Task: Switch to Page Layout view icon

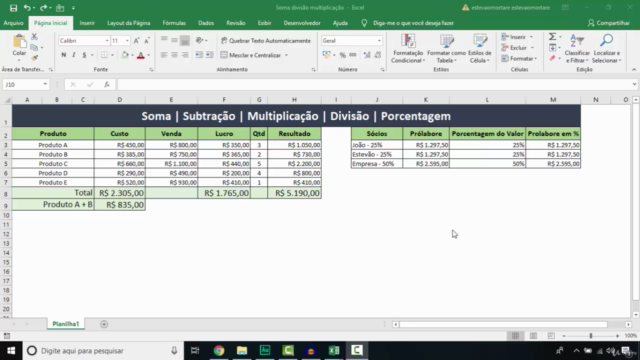Action: tap(533, 336)
